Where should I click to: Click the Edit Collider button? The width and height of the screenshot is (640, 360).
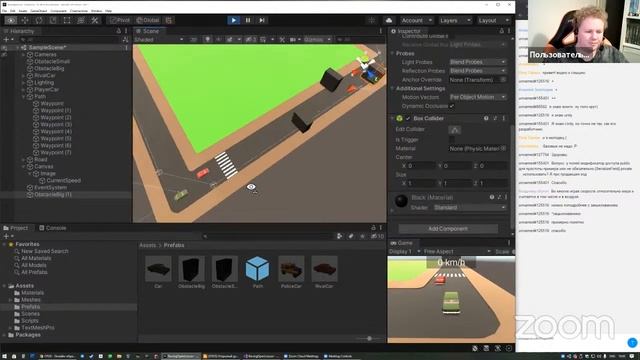click(455, 130)
